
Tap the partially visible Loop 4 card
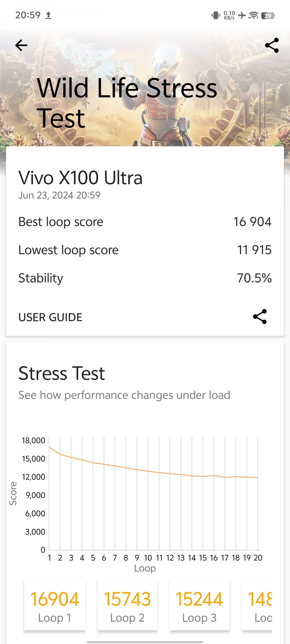point(257,605)
